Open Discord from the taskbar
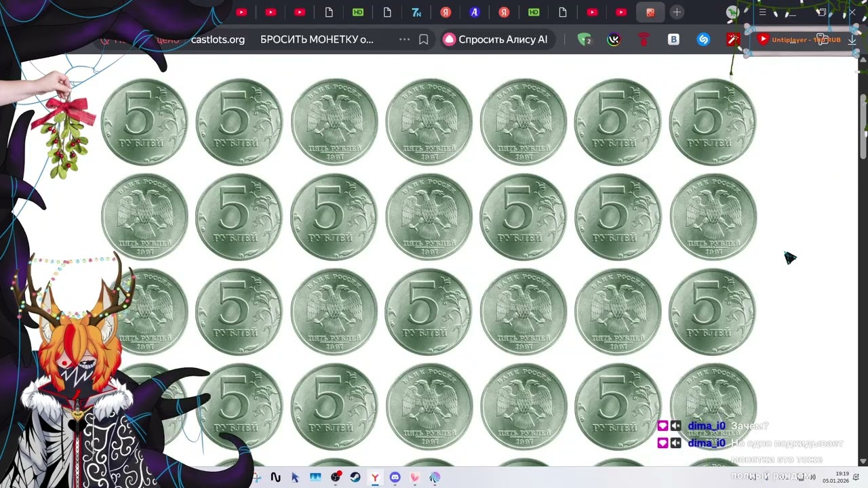The width and height of the screenshot is (868, 488). tap(395, 477)
